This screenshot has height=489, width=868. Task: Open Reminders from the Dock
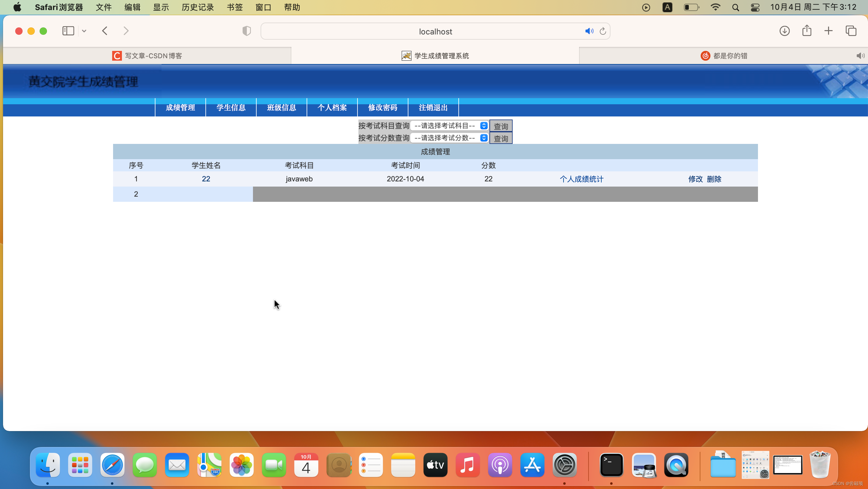[x=371, y=465]
